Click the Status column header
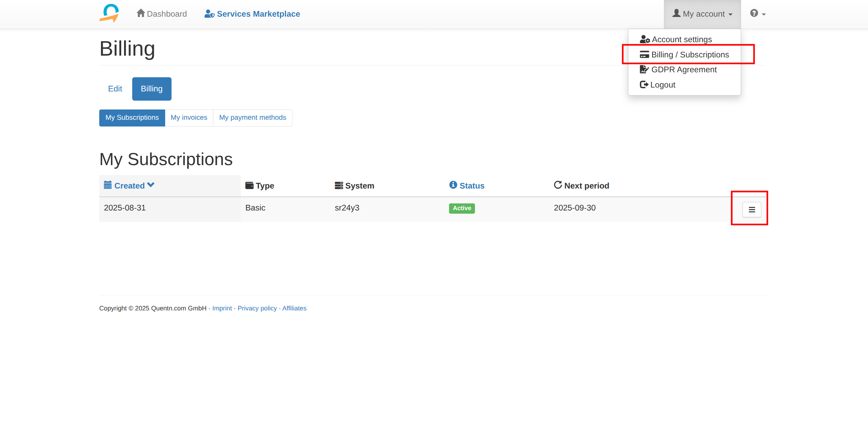Viewport: 868px width, 433px height. (x=471, y=186)
